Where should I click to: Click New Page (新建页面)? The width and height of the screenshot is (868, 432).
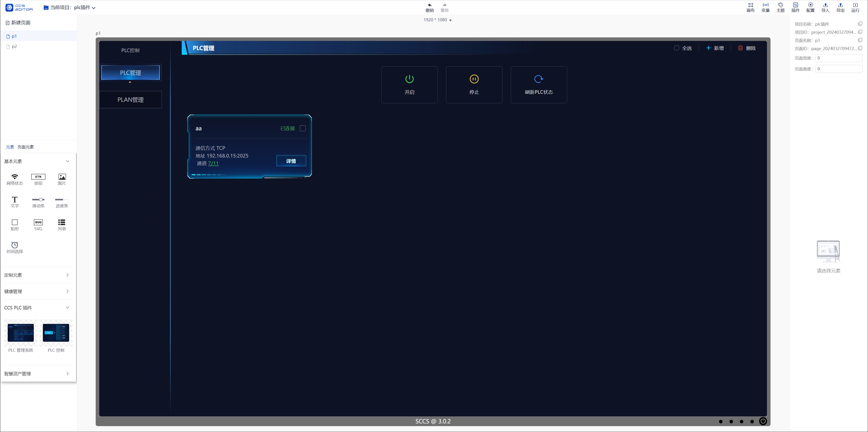tap(18, 23)
